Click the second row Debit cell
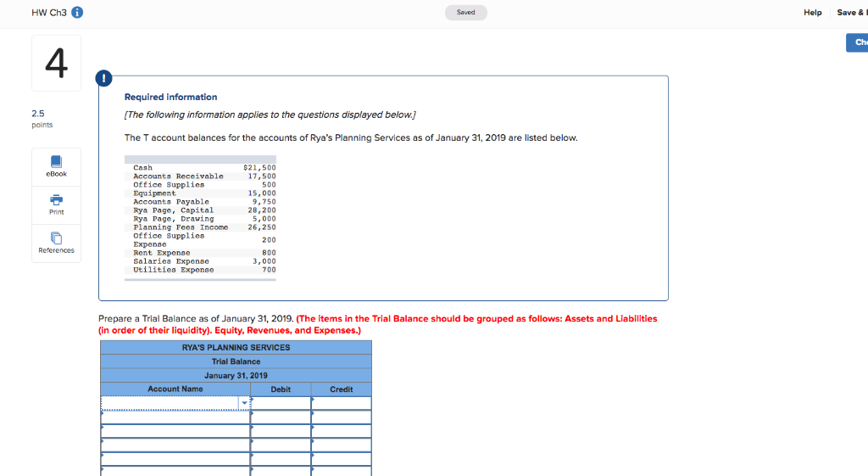The height and width of the screenshot is (476, 868). click(281, 417)
